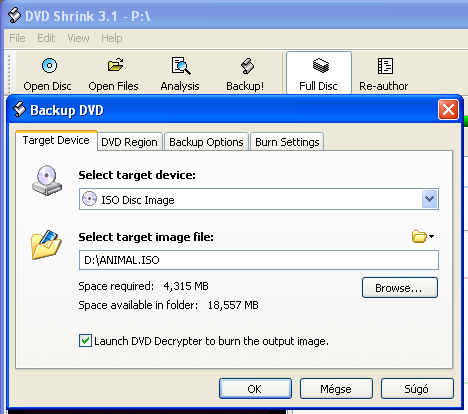Confirm with the OK button
This screenshot has height=414, width=468.
(x=255, y=389)
